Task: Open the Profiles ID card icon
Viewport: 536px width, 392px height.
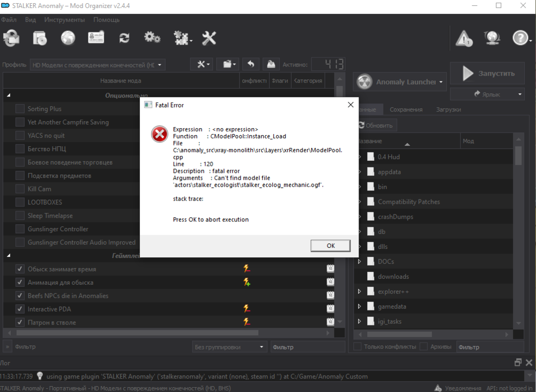Action: (96, 38)
